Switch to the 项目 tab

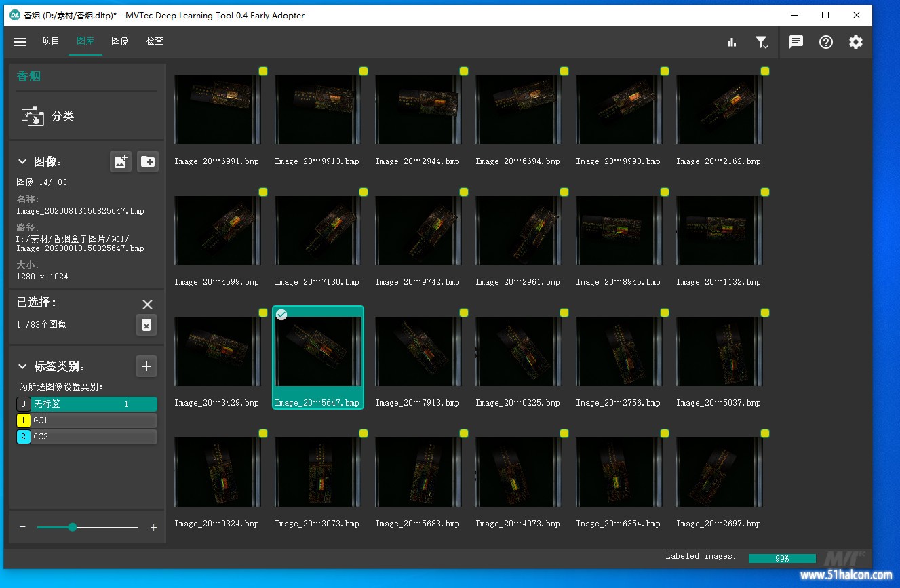(51, 41)
